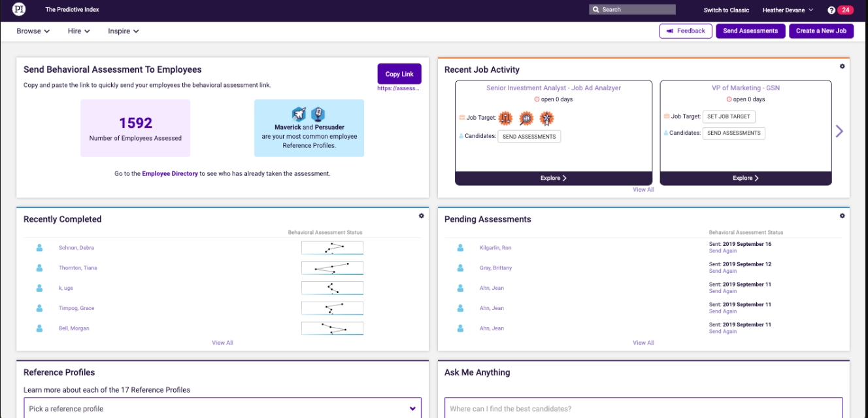The image size is (868, 418).
Task: Open Recent Job Activity settings gear
Action: pyautogui.click(x=842, y=66)
